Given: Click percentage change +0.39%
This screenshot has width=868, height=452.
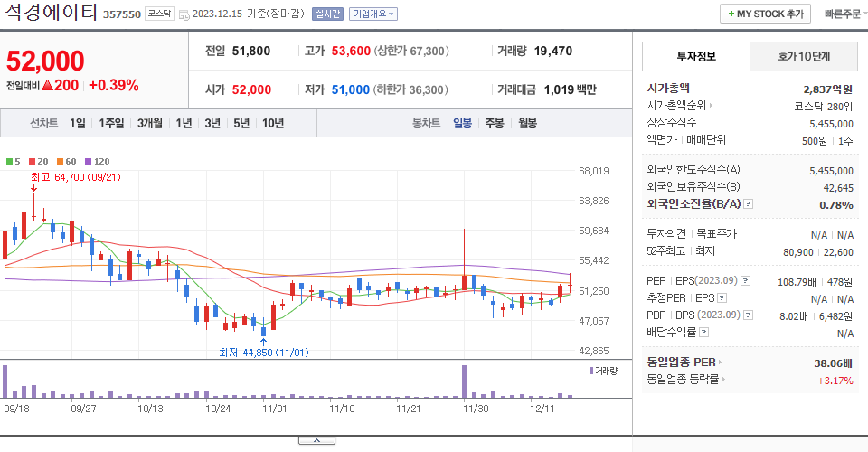Looking at the screenshot, I should click(114, 85).
